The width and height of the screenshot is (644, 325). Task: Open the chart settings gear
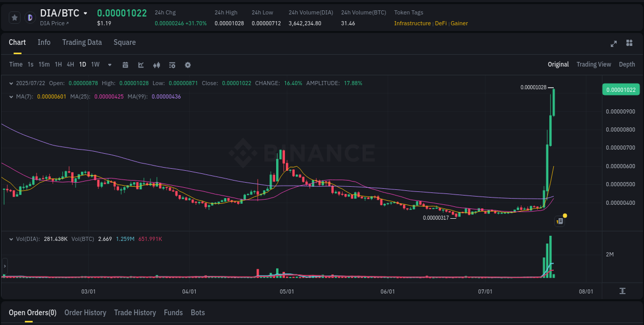click(188, 65)
